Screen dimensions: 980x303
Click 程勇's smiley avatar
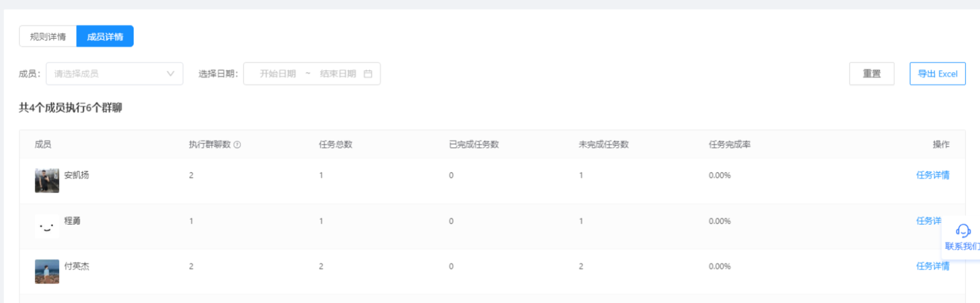click(x=47, y=226)
